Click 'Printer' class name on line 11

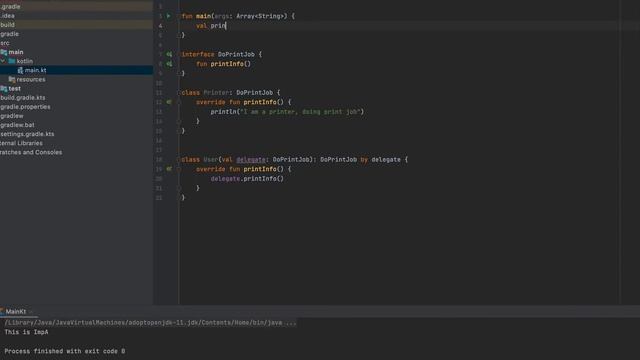(216, 93)
